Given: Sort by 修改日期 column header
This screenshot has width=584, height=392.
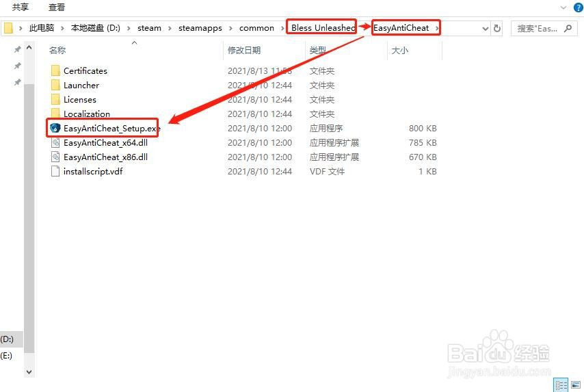Looking at the screenshot, I should (244, 51).
